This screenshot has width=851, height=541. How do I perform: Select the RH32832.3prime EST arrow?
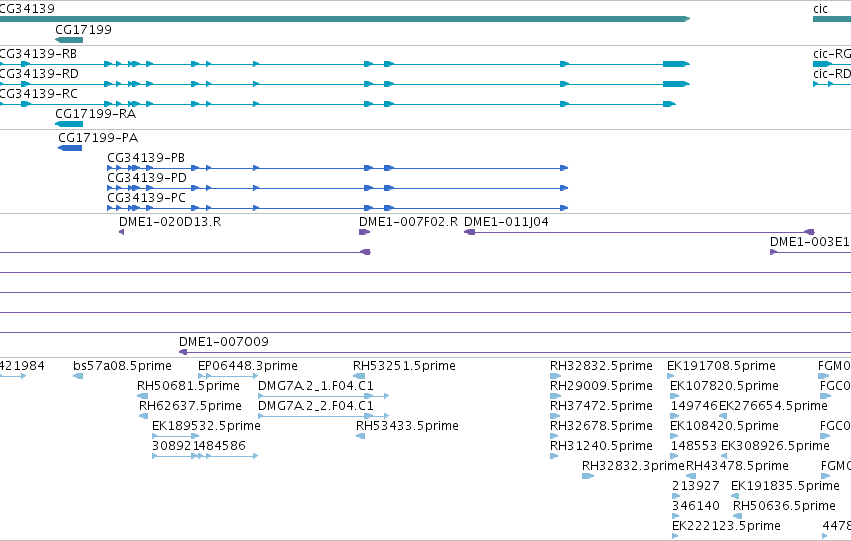tap(588, 476)
